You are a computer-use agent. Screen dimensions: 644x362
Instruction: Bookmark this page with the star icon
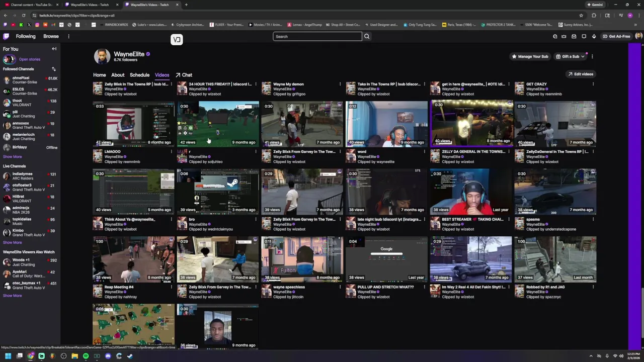pyautogui.click(x=581, y=15)
